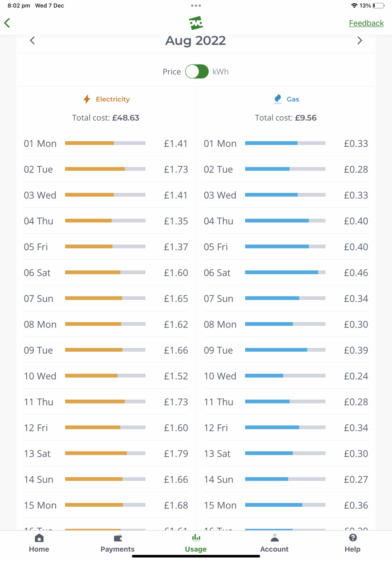The height and width of the screenshot is (561, 392).
Task: Tap the Account person icon
Action: coord(275,538)
